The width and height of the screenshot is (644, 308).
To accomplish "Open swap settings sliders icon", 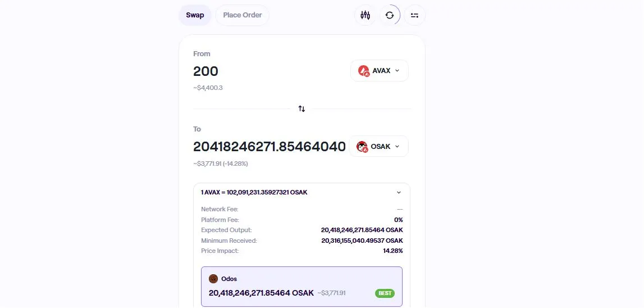I will 414,15.
